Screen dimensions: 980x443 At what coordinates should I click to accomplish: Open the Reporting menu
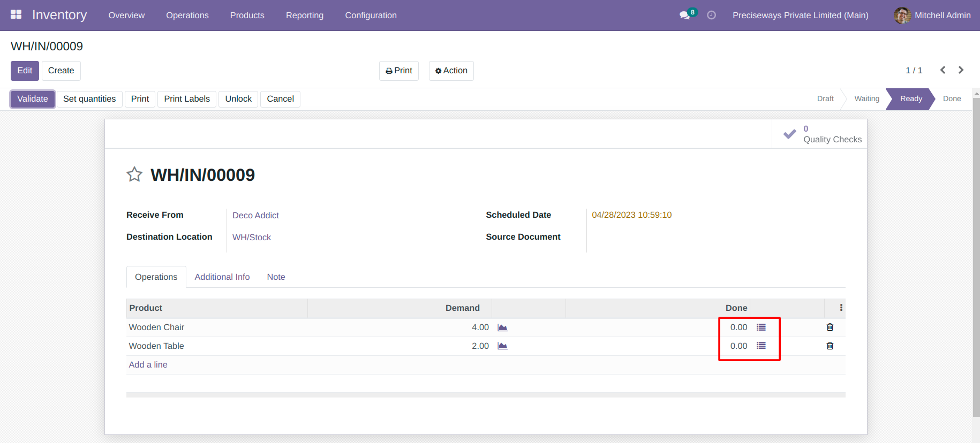coord(305,16)
